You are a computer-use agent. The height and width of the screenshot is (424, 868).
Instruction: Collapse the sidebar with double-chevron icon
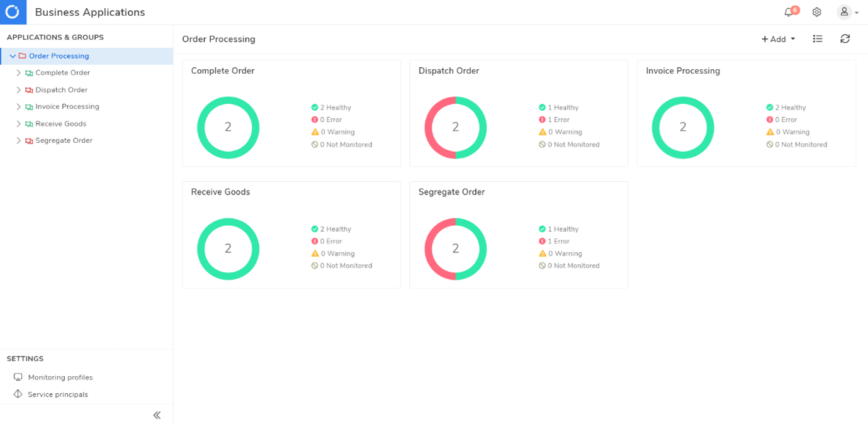(157, 415)
